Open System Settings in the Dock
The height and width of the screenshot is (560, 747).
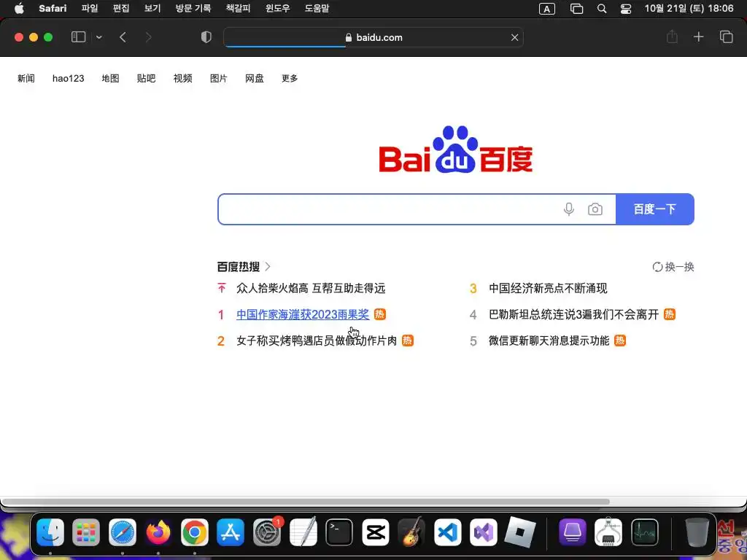pos(267,532)
